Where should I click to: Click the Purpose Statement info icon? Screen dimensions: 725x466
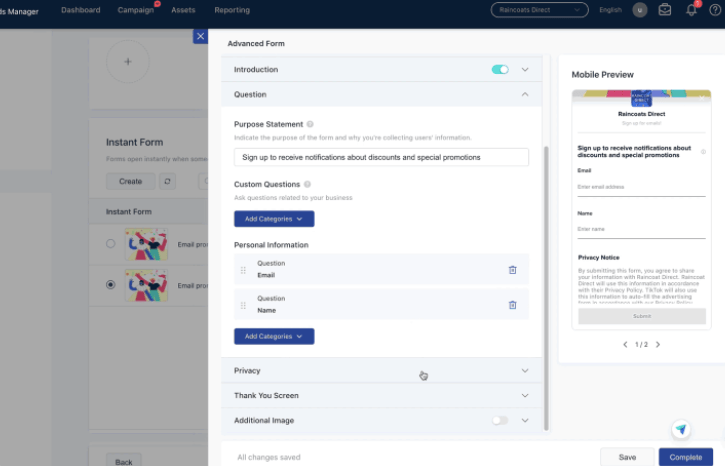point(310,124)
